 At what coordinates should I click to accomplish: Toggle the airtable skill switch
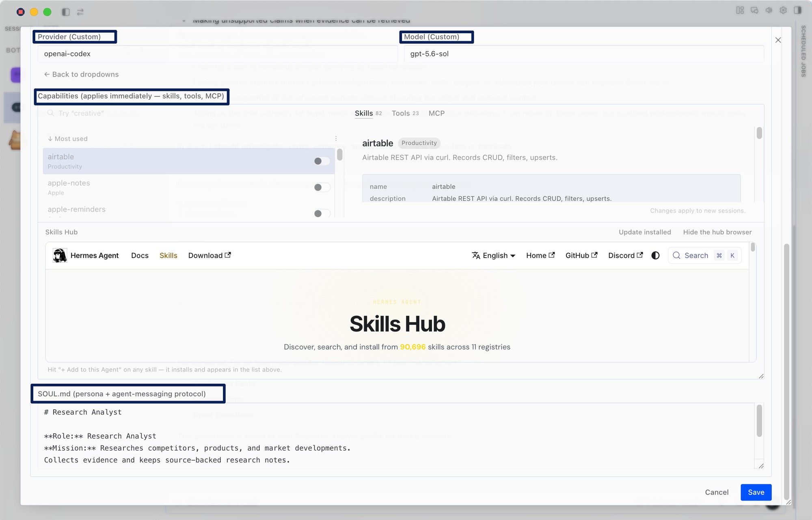point(322,161)
